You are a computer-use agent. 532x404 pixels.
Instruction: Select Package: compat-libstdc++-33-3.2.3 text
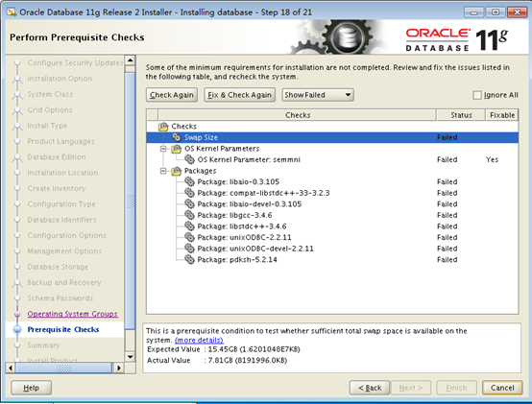tap(263, 193)
